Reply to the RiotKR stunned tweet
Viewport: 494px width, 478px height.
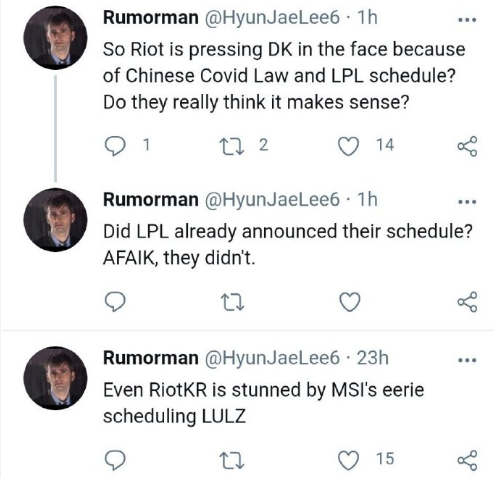[x=115, y=460]
